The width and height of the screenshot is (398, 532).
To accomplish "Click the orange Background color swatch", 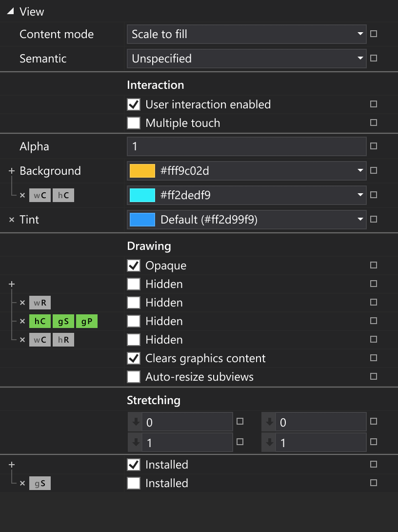I will tap(140, 171).
